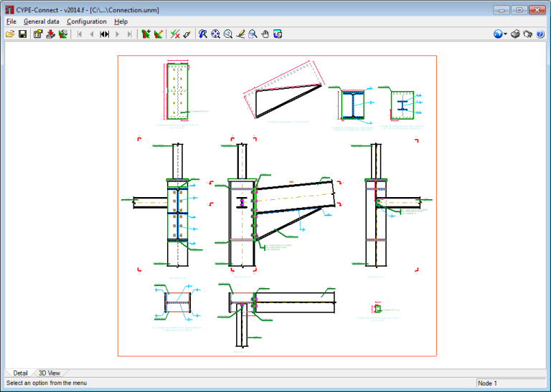
Task: Click the marker pen icon after the check/cross icon
Action: coord(187,34)
